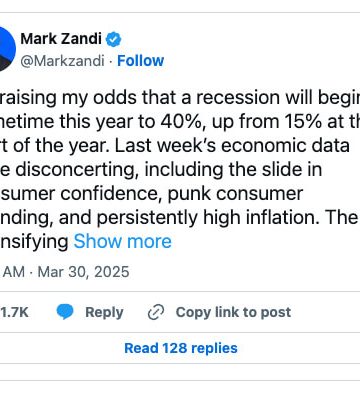
Task: Follow Mark Zandi via the Follow link
Action: [x=141, y=61]
